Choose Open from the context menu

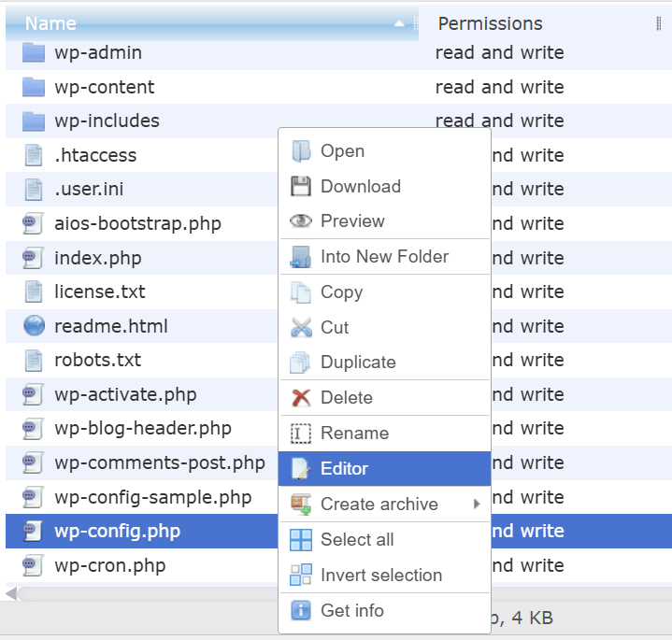(384, 151)
